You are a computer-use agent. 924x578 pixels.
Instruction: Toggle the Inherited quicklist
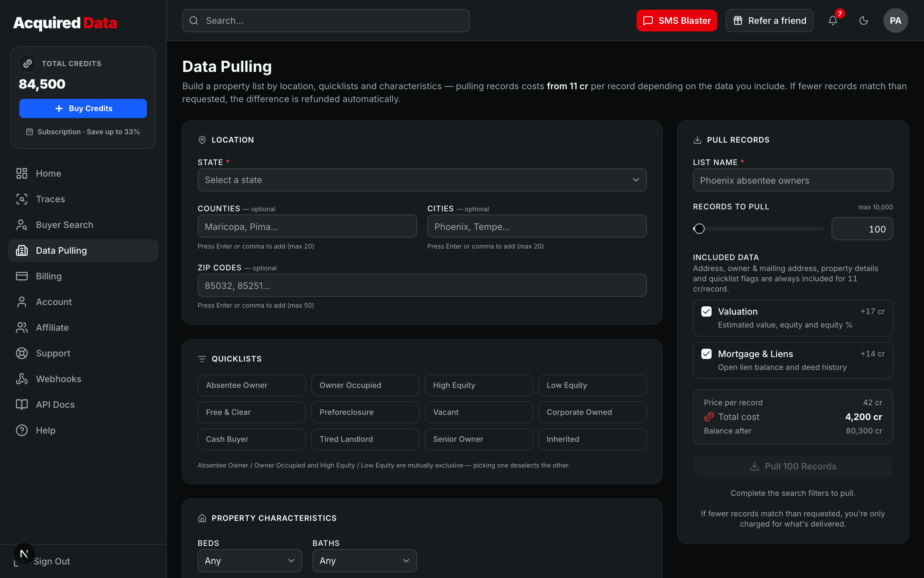(x=592, y=439)
